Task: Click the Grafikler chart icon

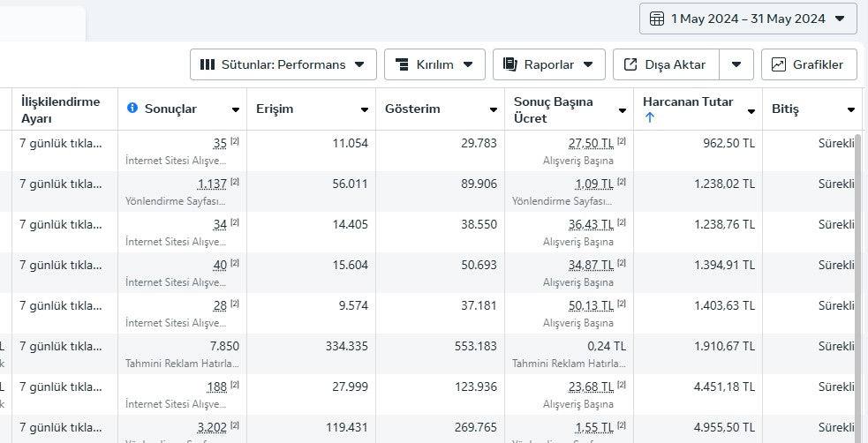Action: tap(778, 64)
